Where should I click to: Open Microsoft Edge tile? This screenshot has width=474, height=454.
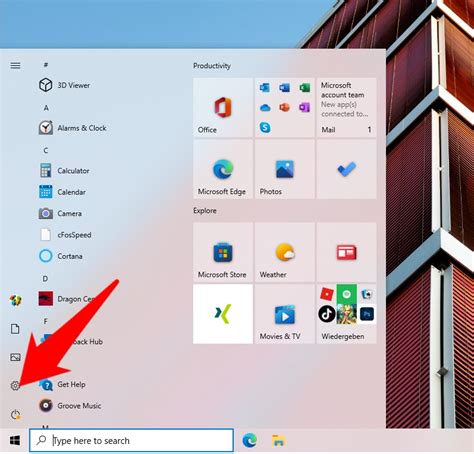pyautogui.click(x=223, y=169)
